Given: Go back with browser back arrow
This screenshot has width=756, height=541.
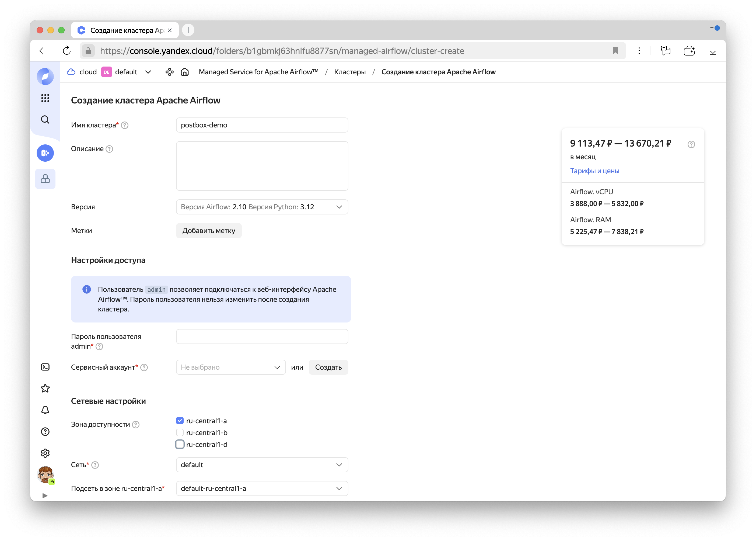Looking at the screenshot, I should coord(43,51).
